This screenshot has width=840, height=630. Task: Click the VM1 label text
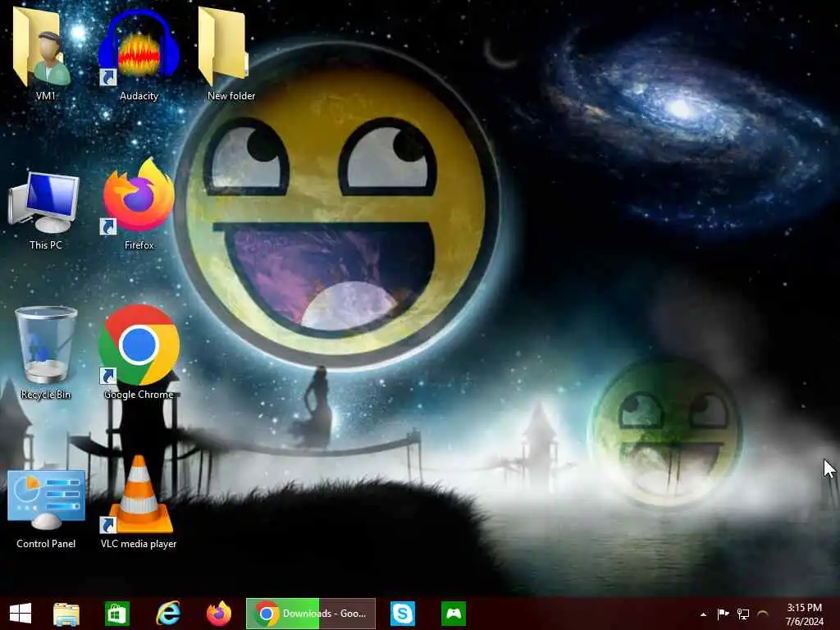pos(46,96)
